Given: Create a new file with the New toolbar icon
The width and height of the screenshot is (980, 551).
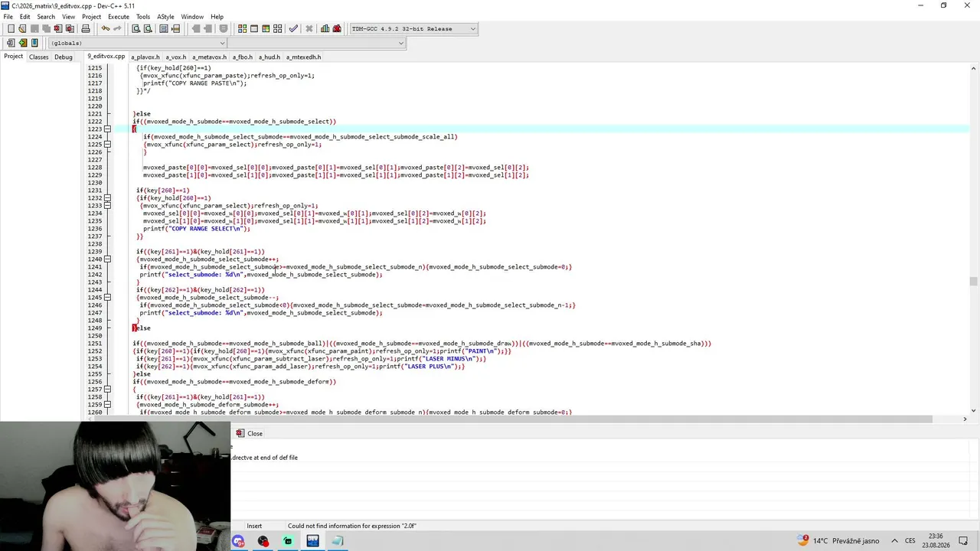Looking at the screenshot, I should 11,29.
